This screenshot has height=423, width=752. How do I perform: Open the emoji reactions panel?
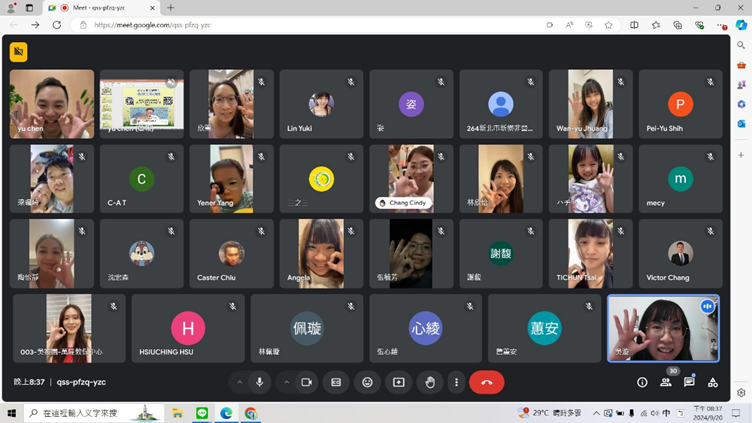(x=367, y=382)
